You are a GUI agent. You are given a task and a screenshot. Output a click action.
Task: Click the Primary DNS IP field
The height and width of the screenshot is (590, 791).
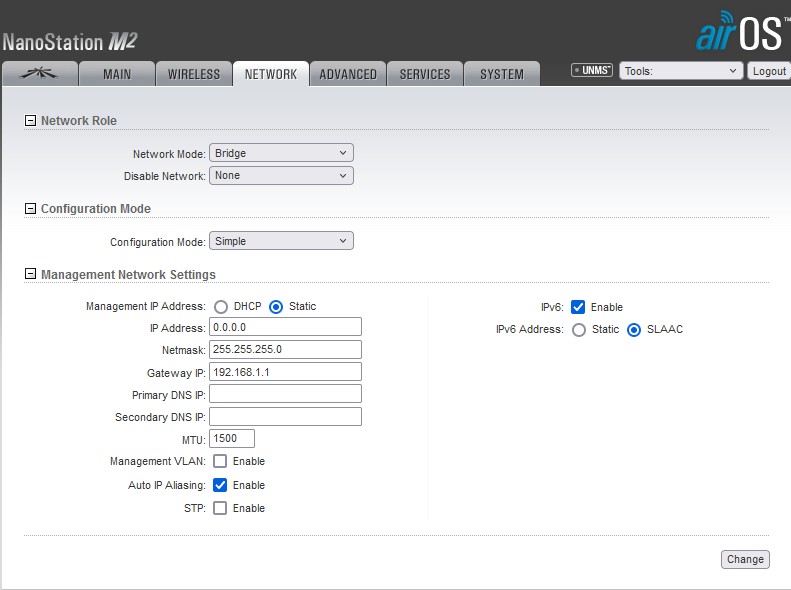(x=286, y=394)
